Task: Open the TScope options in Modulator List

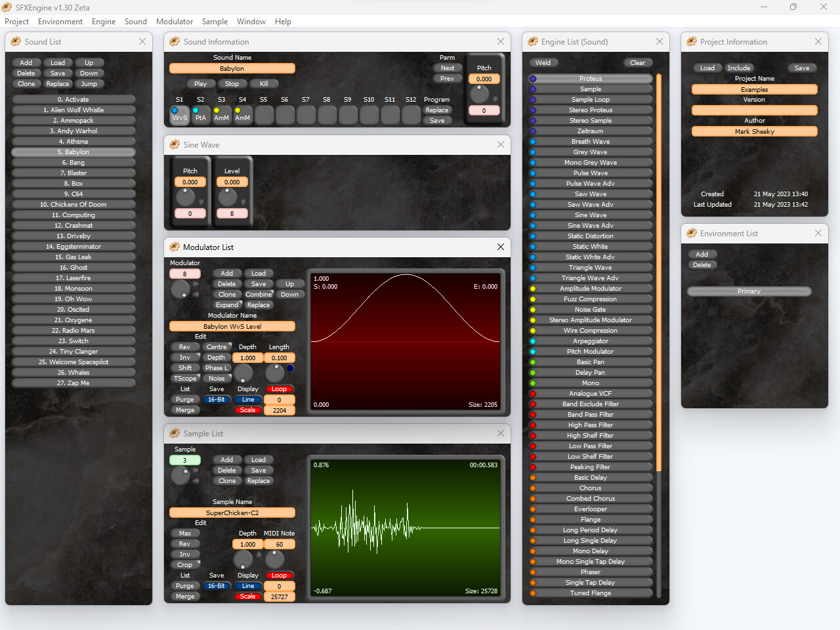Action: 185,378
